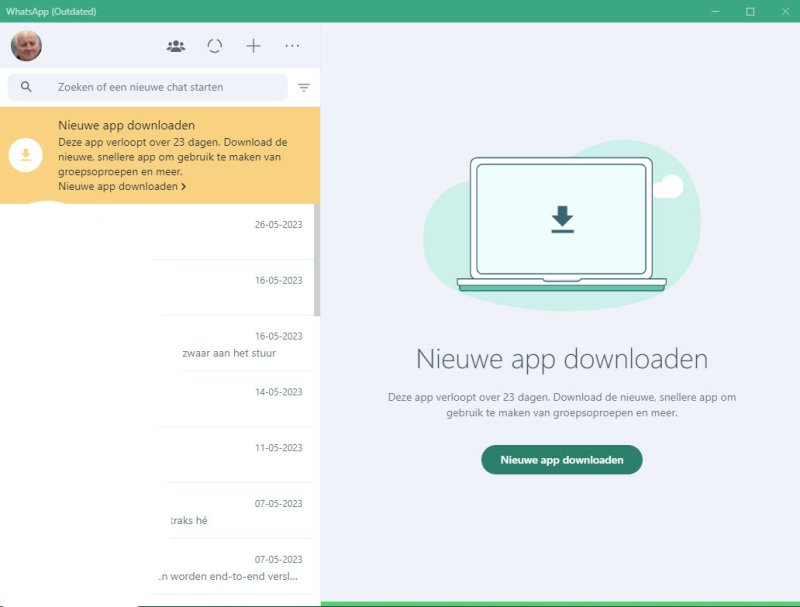The image size is (800, 607).
Task: Click the chat list scrollbar
Action: 317,260
